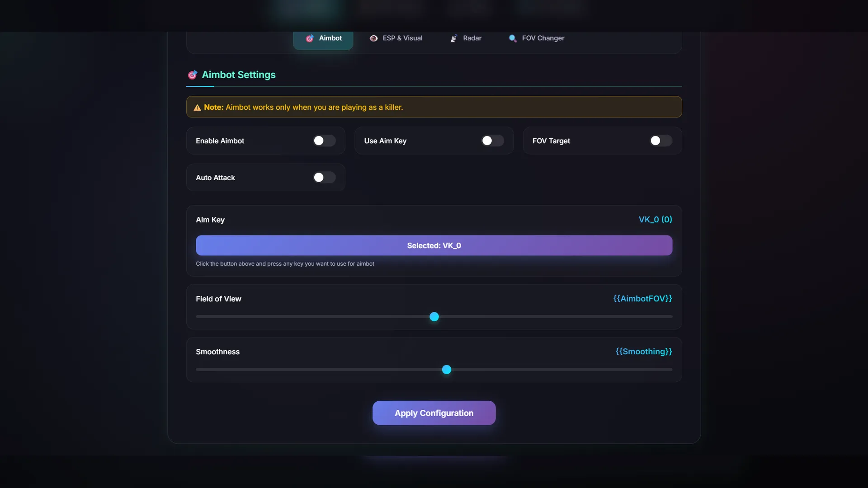Image resolution: width=868 pixels, height=488 pixels.
Task: Click the target icon in Aimbot Settings heading
Action: click(x=193, y=75)
